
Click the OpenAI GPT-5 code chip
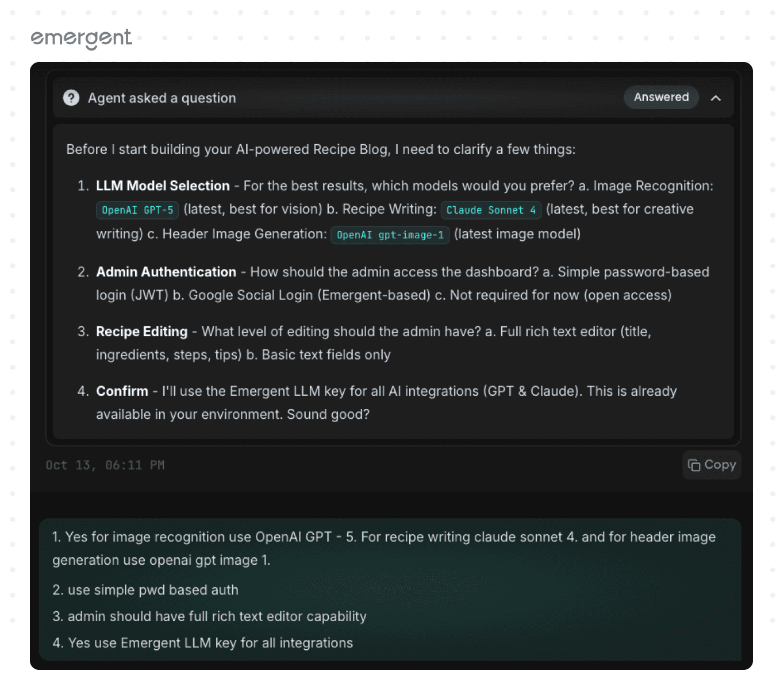(x=137, y=210)
